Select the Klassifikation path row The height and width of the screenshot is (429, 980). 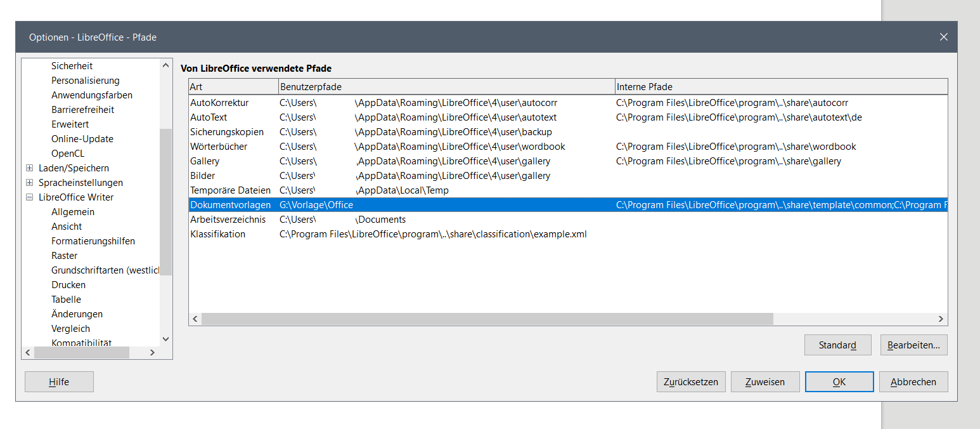click(x=568, y=234)
